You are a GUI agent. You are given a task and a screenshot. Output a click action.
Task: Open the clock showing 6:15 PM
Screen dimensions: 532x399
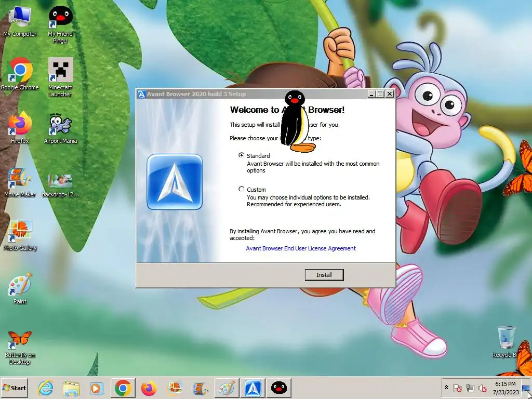506,388
